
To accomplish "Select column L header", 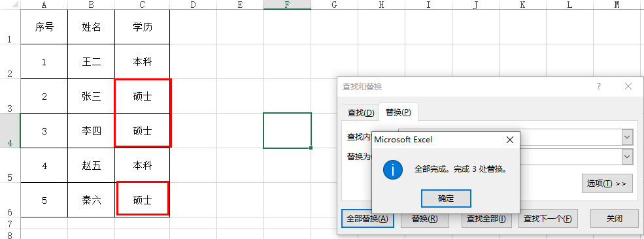I will tap(569, 5).
